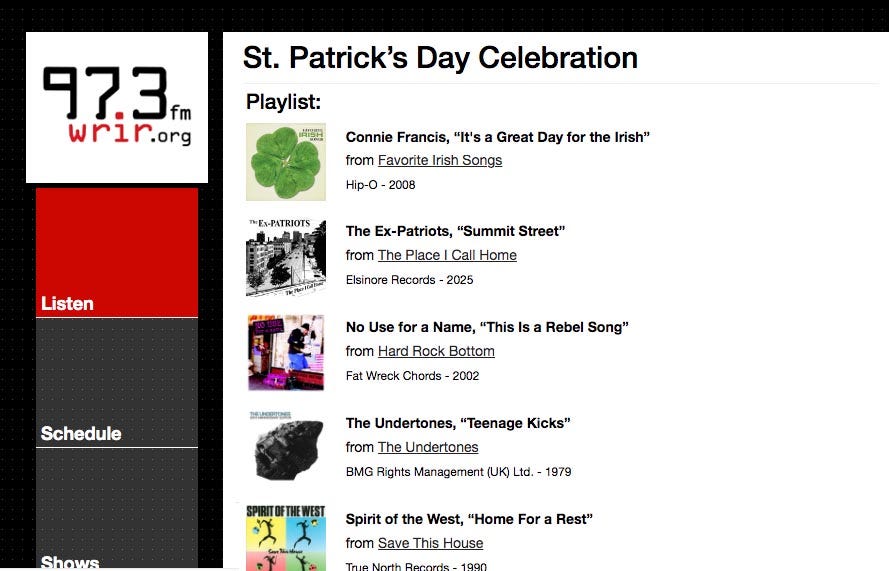Image resolution: width=889 pixels, height=571 pixels.
Task: Click The Ex-Patriots album cover thumbnail
Action: point(286,257)
